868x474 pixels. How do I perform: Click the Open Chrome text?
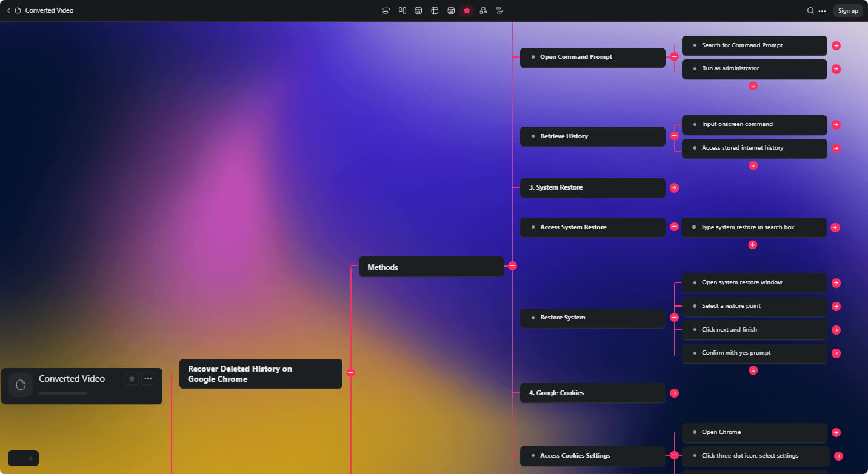click(x=721, y=432)
